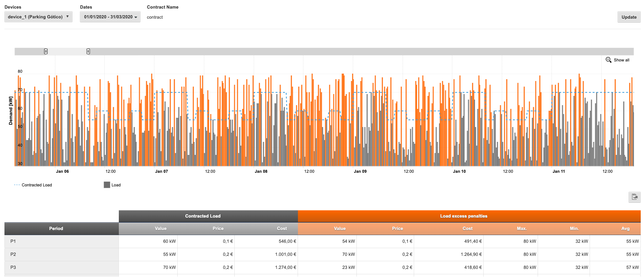Toggle the Load series gray legend square
644x279 pixels.
pos(107,185)
